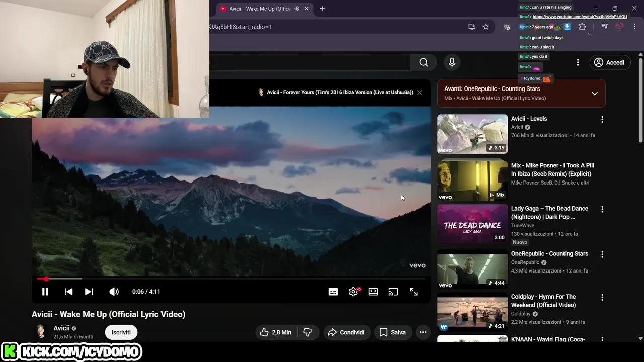Open options menu for Coldplay Hymn For The Weekend
The height and width of the screenshot is (362, 644).
point(602,298)
